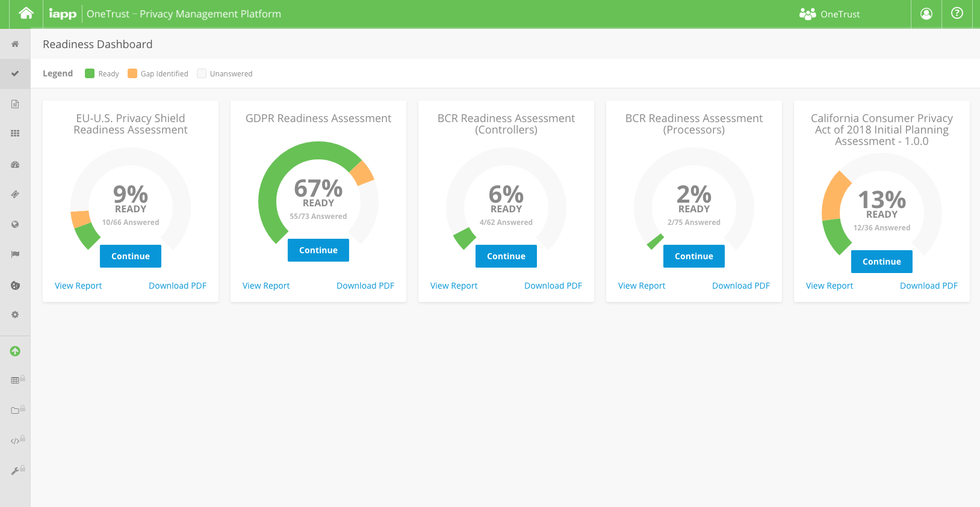Open the locked folder sidebar icon
This screenshot has height=507, width=980.
pos(17,410)
